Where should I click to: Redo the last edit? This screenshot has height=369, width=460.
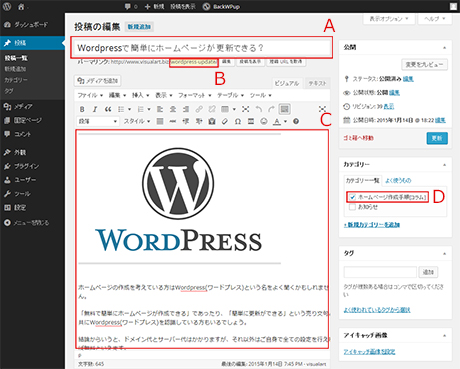coord(271,109)
